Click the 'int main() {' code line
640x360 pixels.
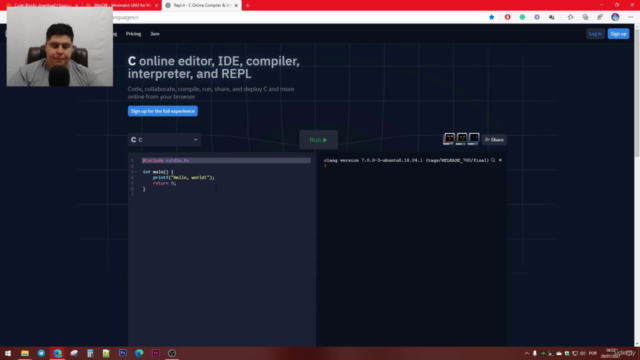(x=158, y=172)
